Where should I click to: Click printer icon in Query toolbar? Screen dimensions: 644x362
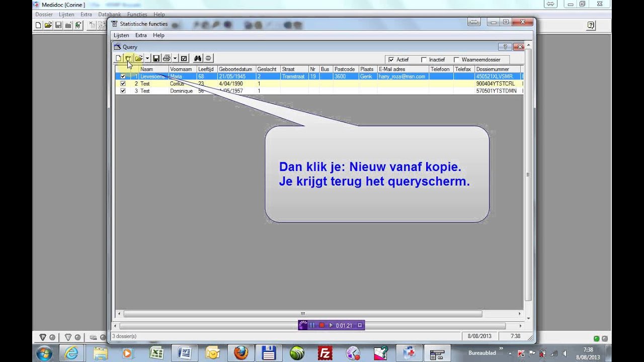click(x=167, y=58)
